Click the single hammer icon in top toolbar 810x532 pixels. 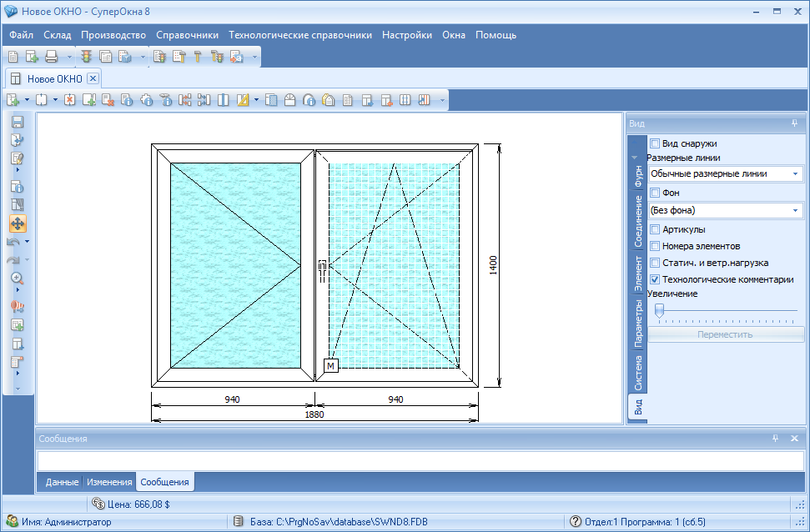tap(198, 57)
